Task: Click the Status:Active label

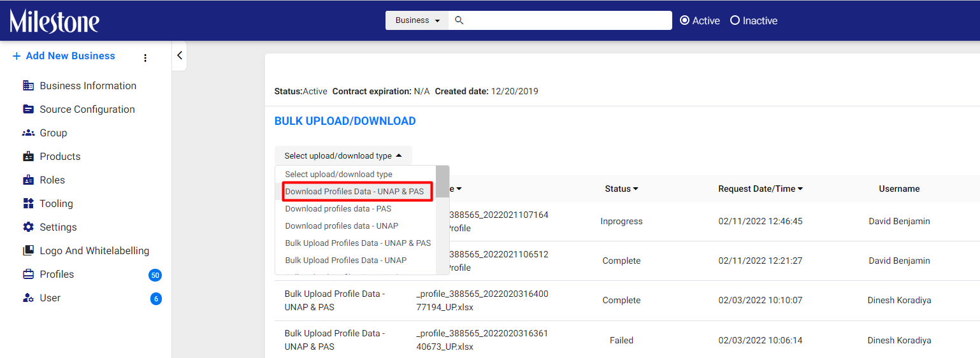Action: click(x=301, y=91)
